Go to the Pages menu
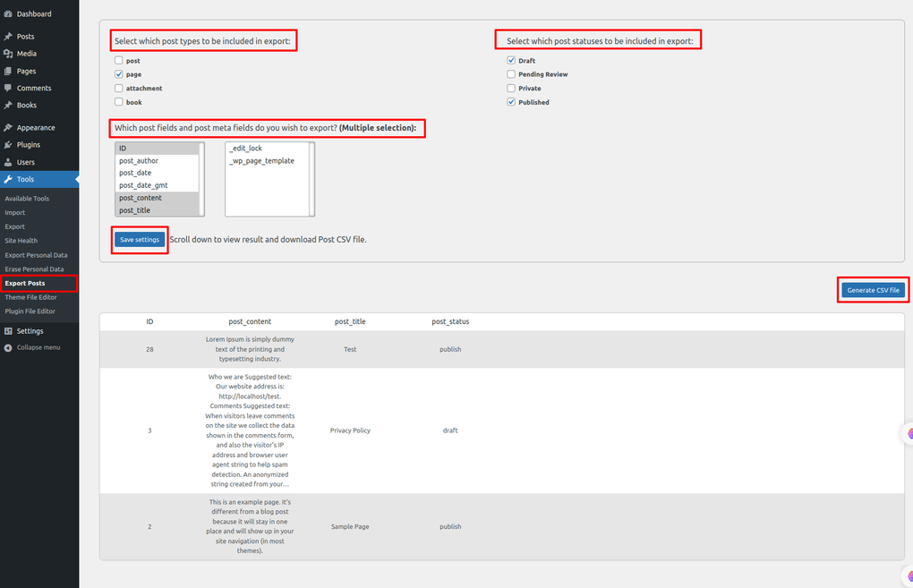This screenshot has height=588, width=913. click(x=26, y=71)
